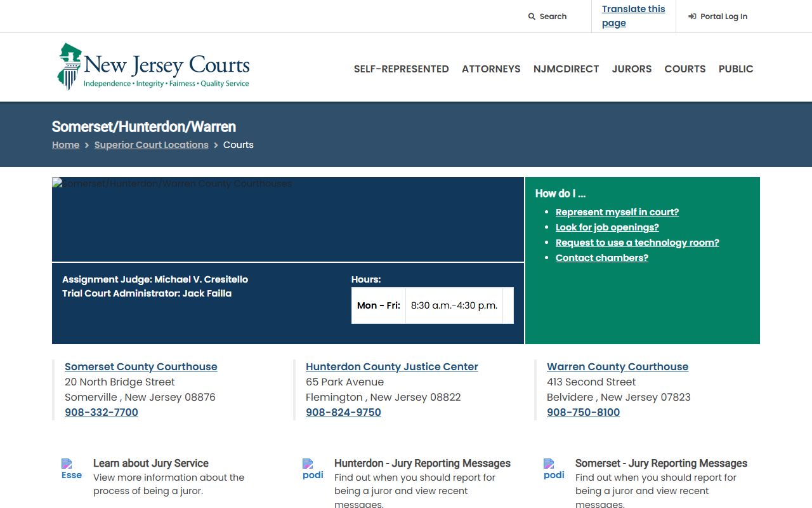The height and width of the screenshot is (508, 812).
Task: Click the New Jersey Courts logo
Action: pos(154,67)
